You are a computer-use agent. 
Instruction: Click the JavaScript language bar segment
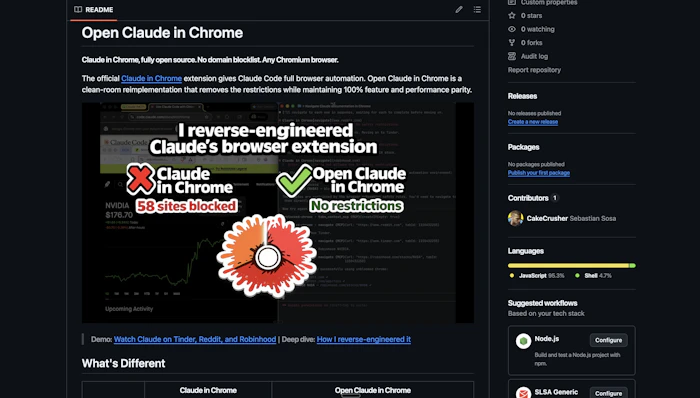568,265
